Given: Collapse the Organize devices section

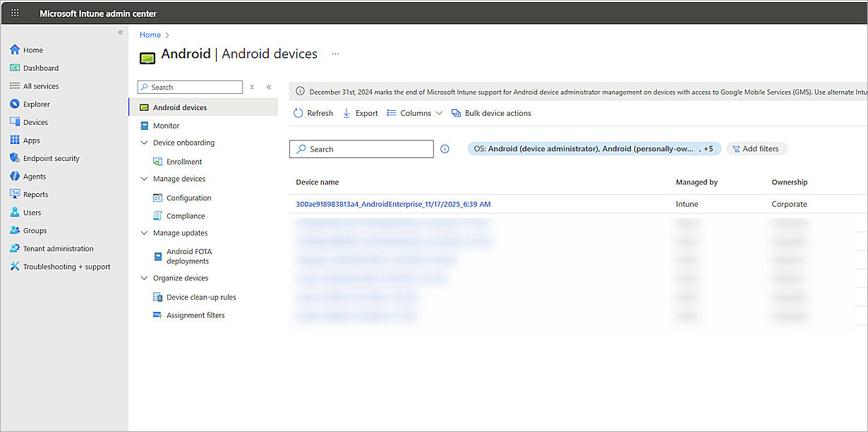Looking at the screenshot, I should 145,277.
